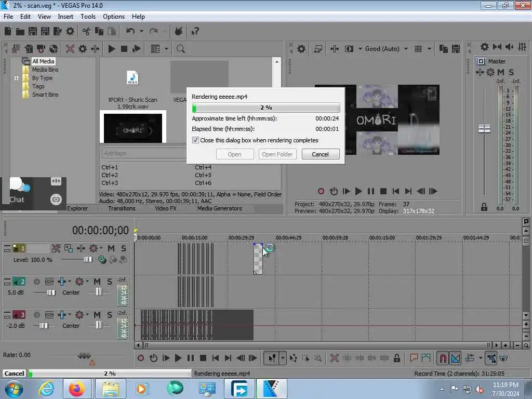Screen dimensions: 532x399
Task: Uncheck Close this dialog box when rendering completes
Action: [x=195, y=140]
